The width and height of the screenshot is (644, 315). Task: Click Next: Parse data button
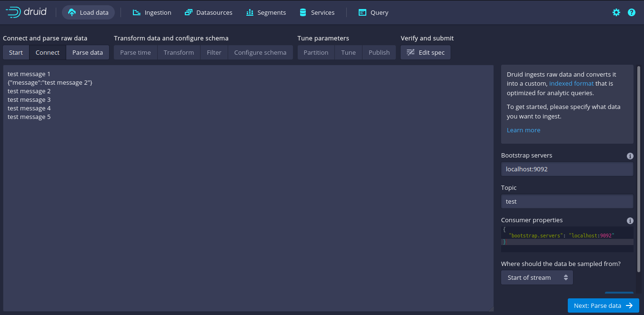pos(603,305)
